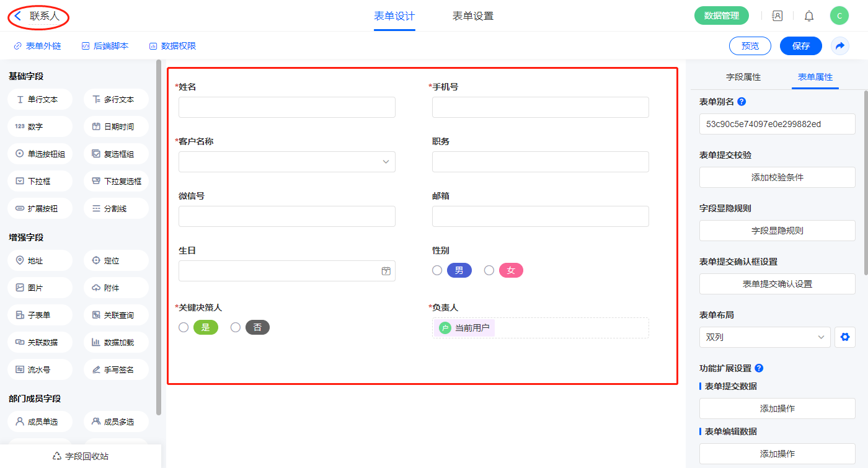868x468 pixels.
Task: Open the 表单布局 双列 dropdown
Action: point(764,337)
